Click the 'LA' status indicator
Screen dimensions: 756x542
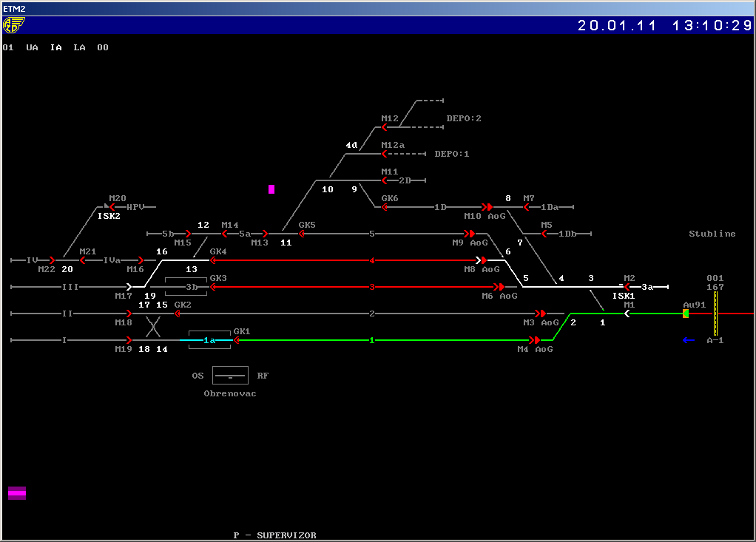pos(80,48)
